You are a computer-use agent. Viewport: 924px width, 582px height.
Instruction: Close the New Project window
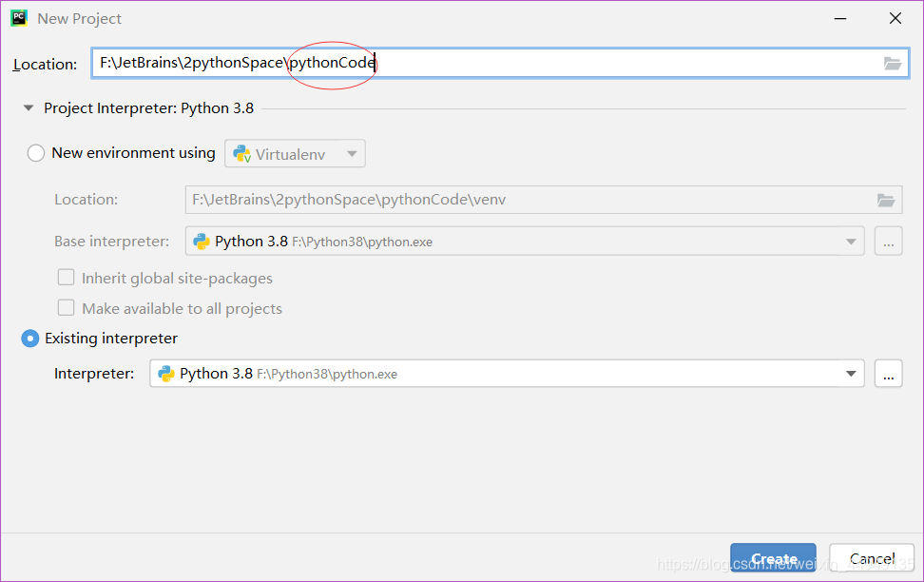click(x=895, y=18)
